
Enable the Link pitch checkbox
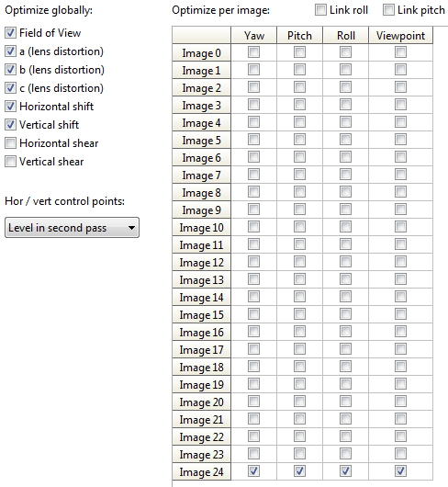pyautogui.click(x=388, y=10)
